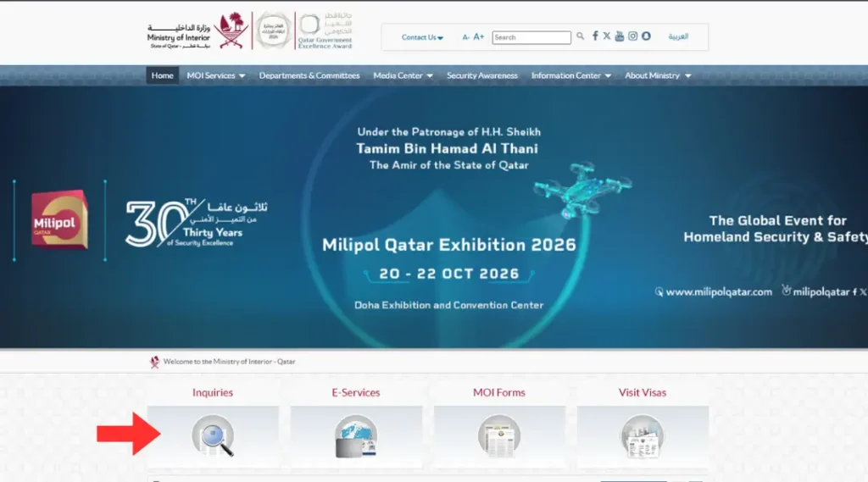Expand the About Ministry menu
This screenshot has width=868, height=482.
658,75
